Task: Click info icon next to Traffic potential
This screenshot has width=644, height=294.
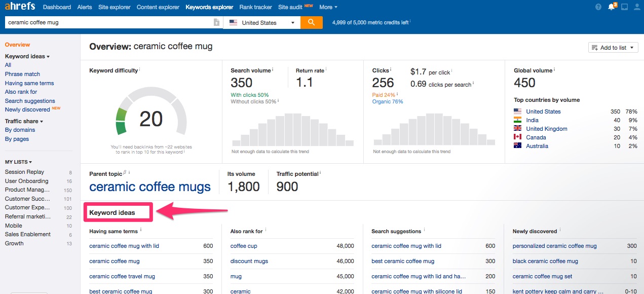Action: (321, 173)
